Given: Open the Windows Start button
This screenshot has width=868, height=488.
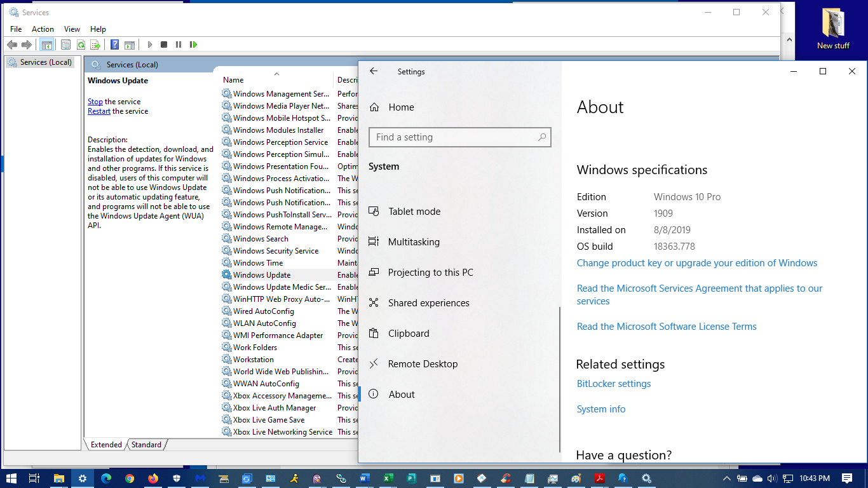Looking at the screenshot, I should [x=11, y=478].
